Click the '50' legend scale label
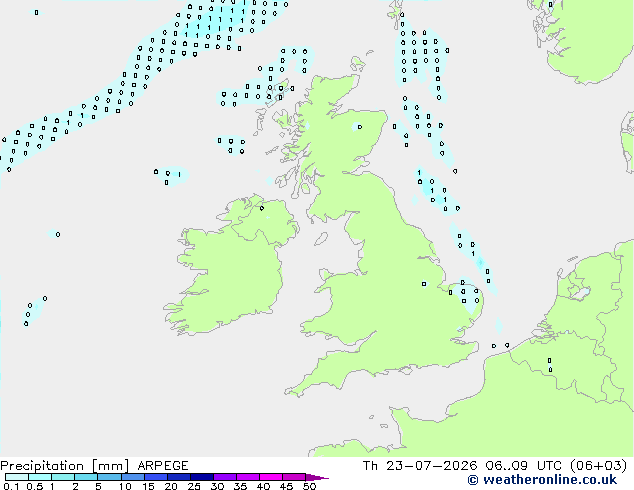This screenshot has width=634, height=490. tap(310, 486)
